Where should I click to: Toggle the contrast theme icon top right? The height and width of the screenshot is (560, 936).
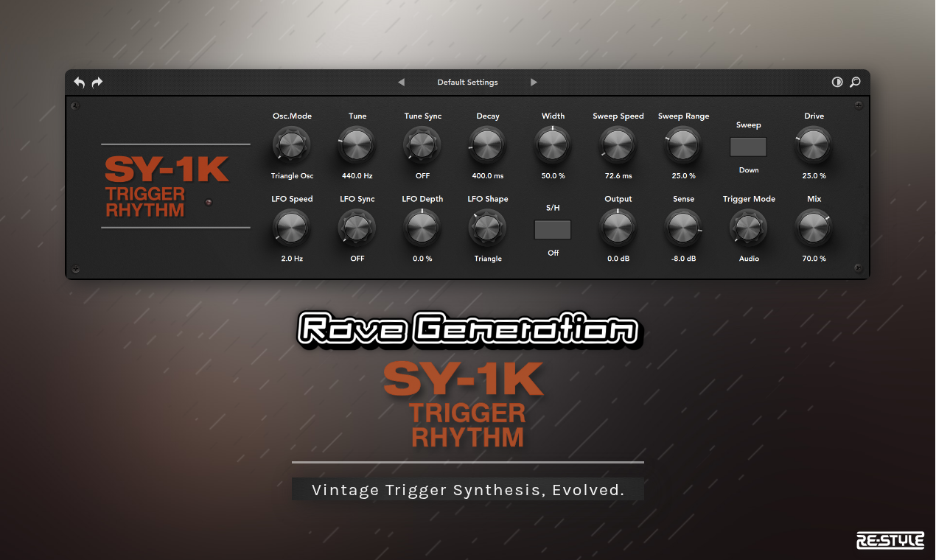[837, 82]
